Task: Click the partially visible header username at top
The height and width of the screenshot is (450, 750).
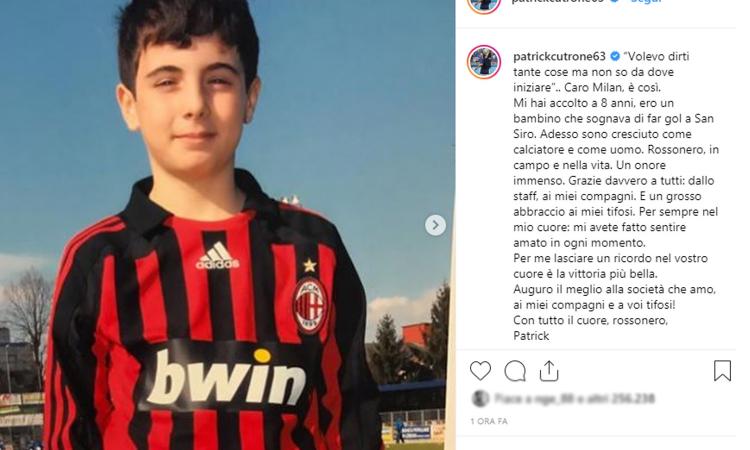Action: tap(558, 2)
